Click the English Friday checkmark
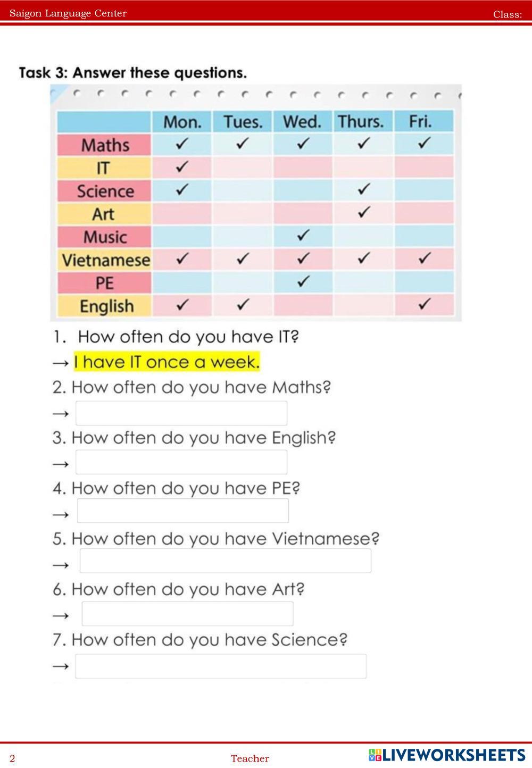Screen dimensions: 532x768 (x=424, y=304)
